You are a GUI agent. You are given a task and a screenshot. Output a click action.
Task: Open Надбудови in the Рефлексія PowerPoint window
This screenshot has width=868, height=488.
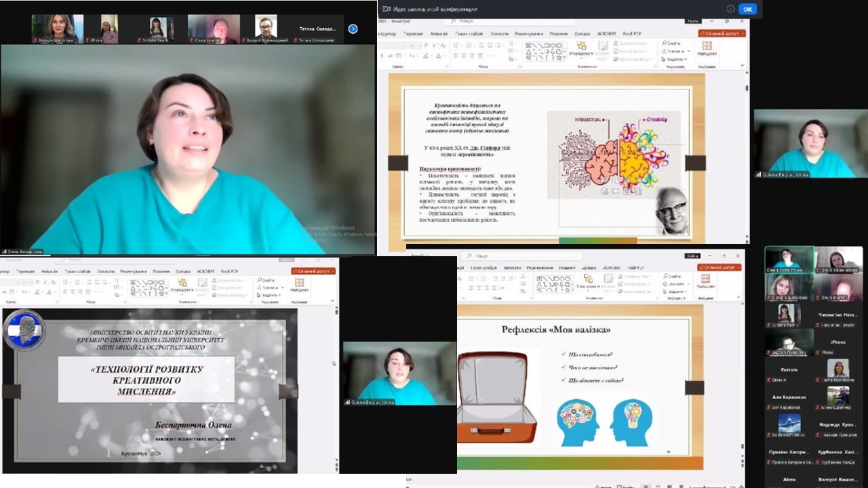pos(705,283)
